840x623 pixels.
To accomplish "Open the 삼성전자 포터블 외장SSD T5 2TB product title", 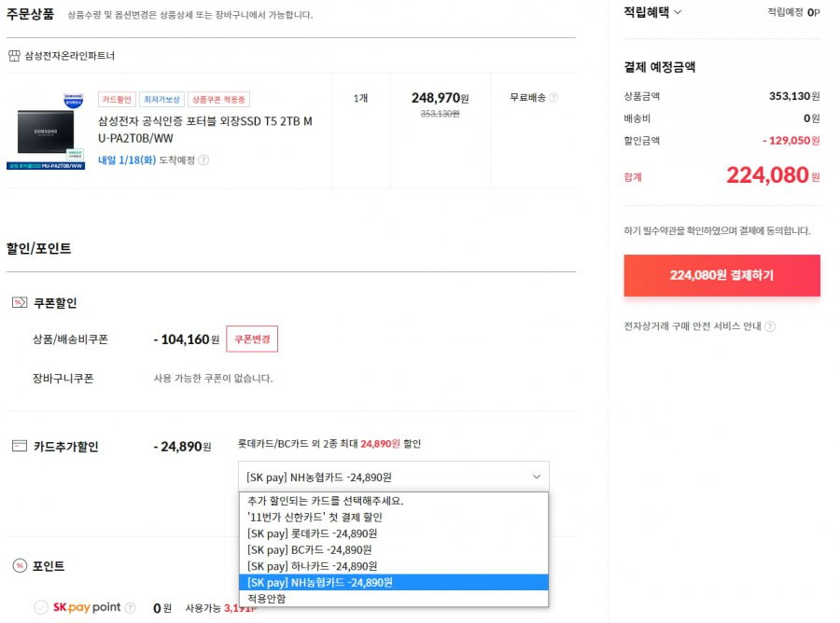I will pos(204,130).
